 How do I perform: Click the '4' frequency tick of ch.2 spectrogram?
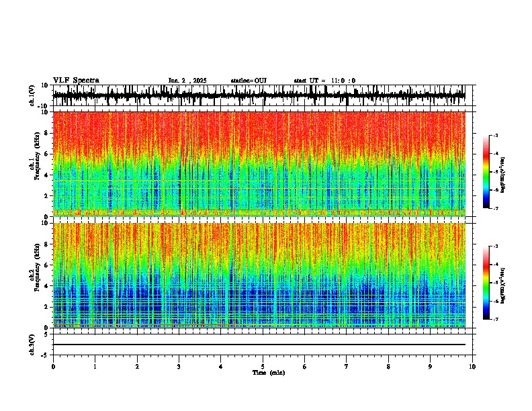(47, 286)
